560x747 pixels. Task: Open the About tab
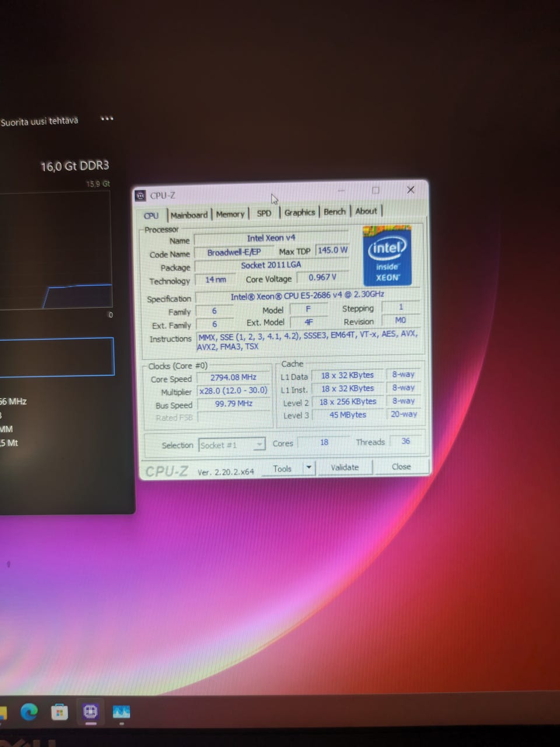click(x=366, y=211)
